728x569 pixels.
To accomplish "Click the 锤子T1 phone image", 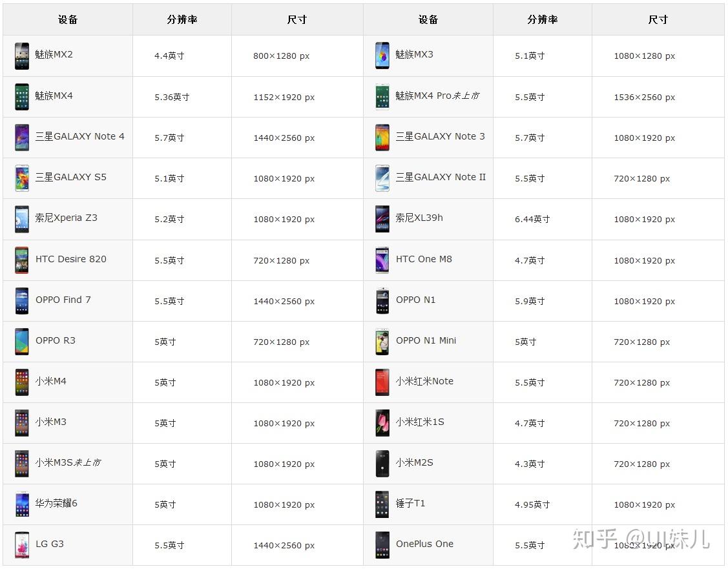I will point(382,504).
